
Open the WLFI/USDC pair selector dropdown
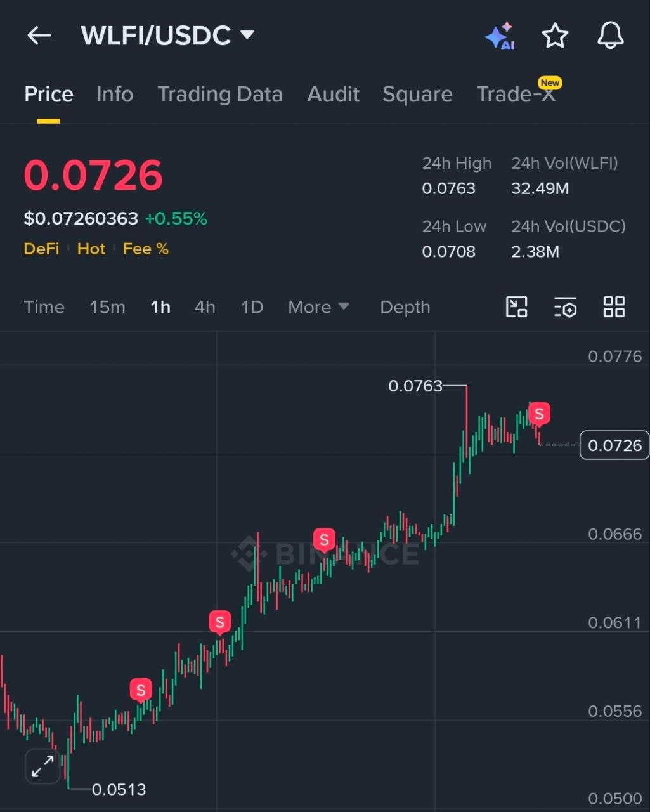pos(167,36)
